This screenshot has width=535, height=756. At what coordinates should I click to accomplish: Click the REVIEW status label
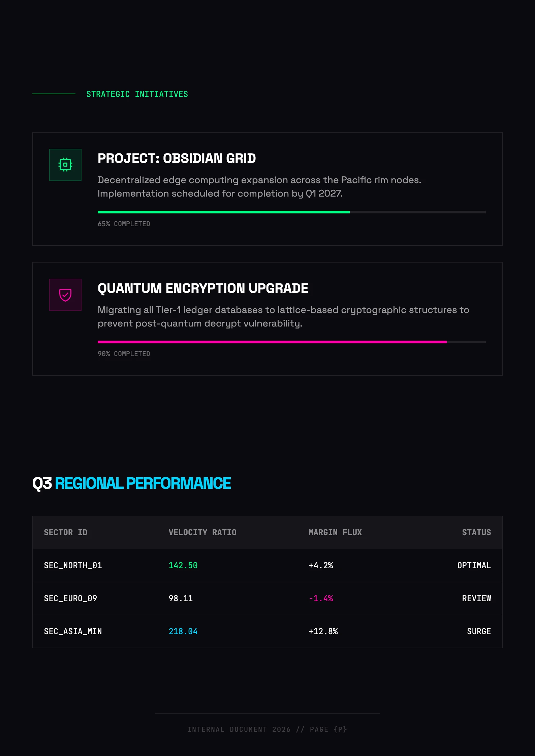(x=476, y=598)
